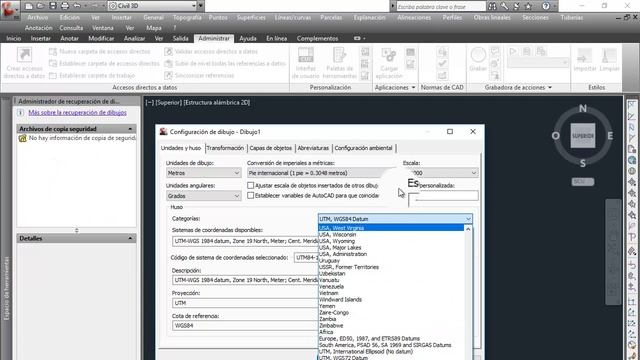Click the star favorites icon in title bar
This screenshot has width=640, height=360.
528,6
